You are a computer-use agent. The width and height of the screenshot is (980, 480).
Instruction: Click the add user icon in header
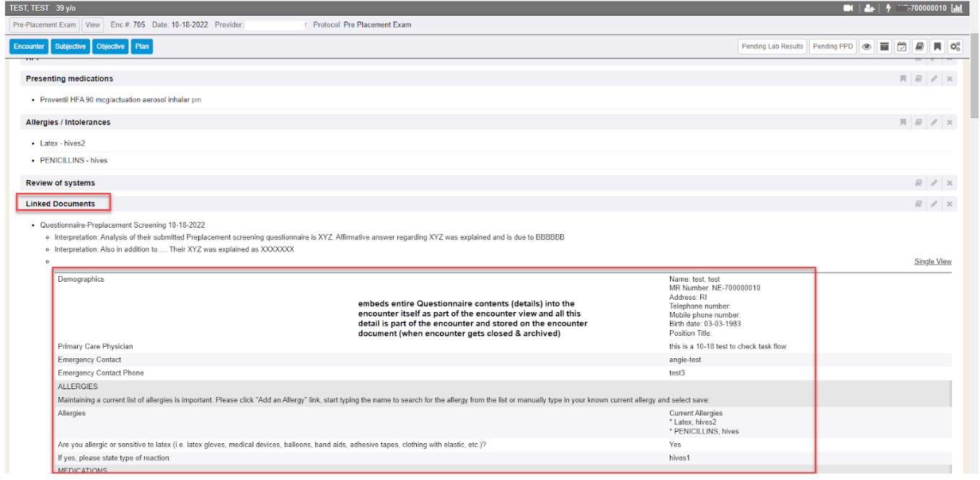click(868, 8)
